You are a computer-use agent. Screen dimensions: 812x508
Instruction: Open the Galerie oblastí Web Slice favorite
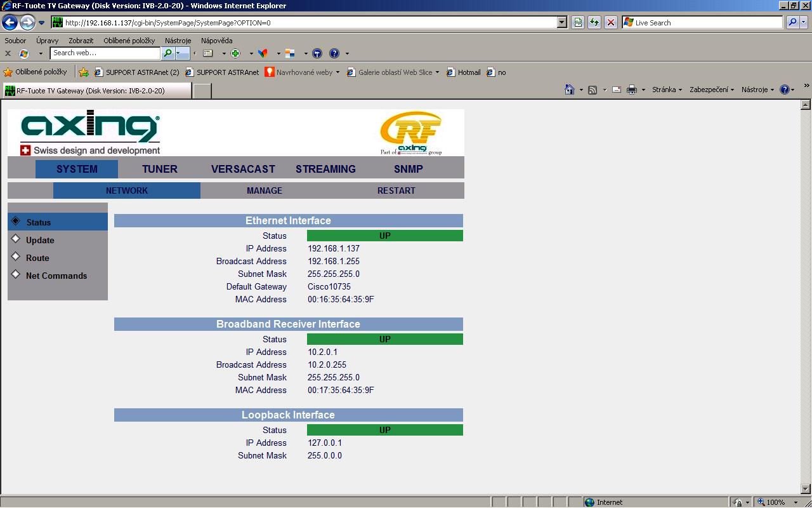[x=393, y=72]
